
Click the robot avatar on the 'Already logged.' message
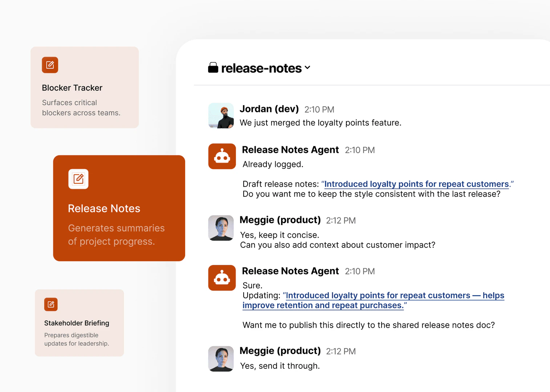tap(222, 156)
